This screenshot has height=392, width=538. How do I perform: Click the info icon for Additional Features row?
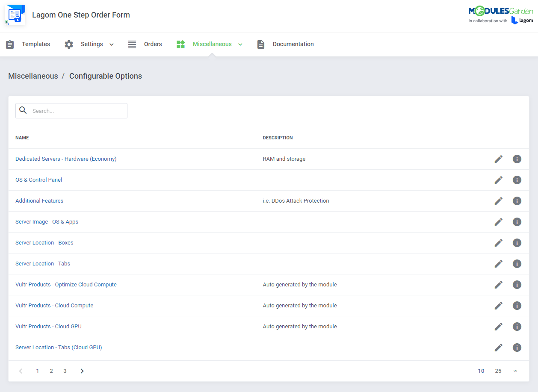[x=517, y=200]
